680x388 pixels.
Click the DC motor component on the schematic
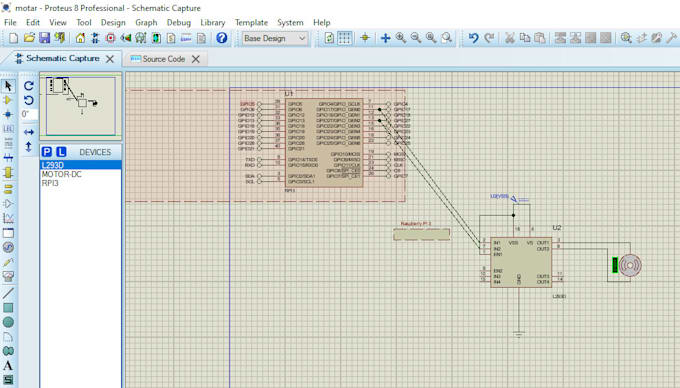coord(630,265)
